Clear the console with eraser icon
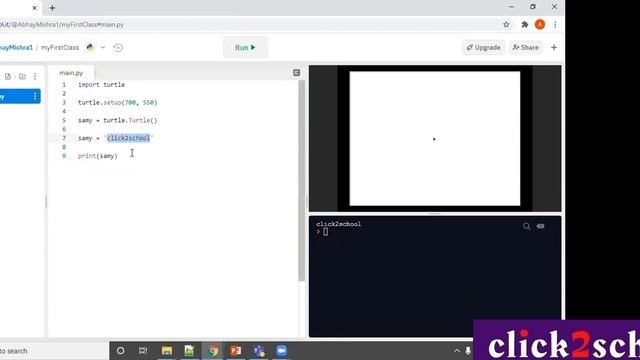 point(540,226)
